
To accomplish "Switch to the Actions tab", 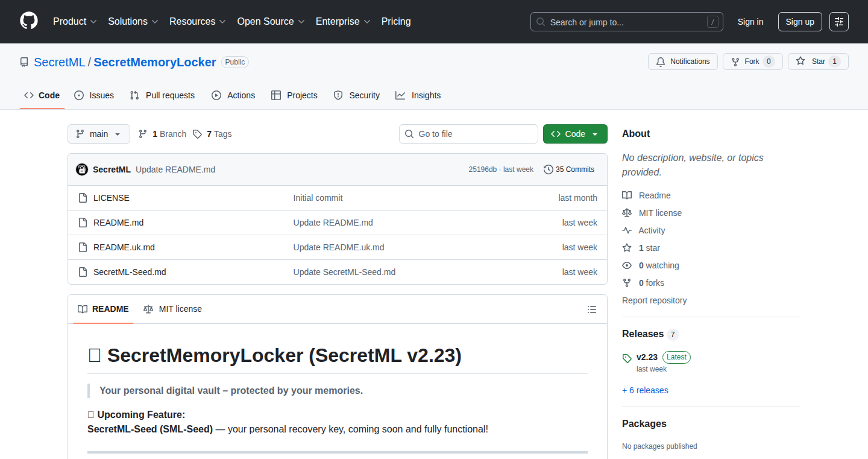I will (x=233, y=95).
